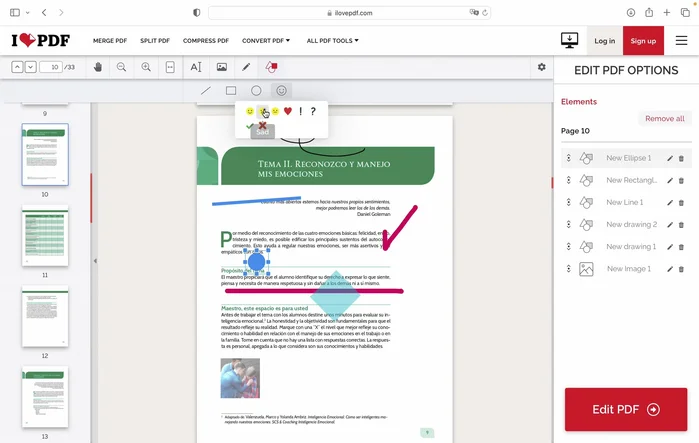The width and height of the screenshot is (699, 443).
Task: Select the hand pan tool
Action: tap(98, 67)
